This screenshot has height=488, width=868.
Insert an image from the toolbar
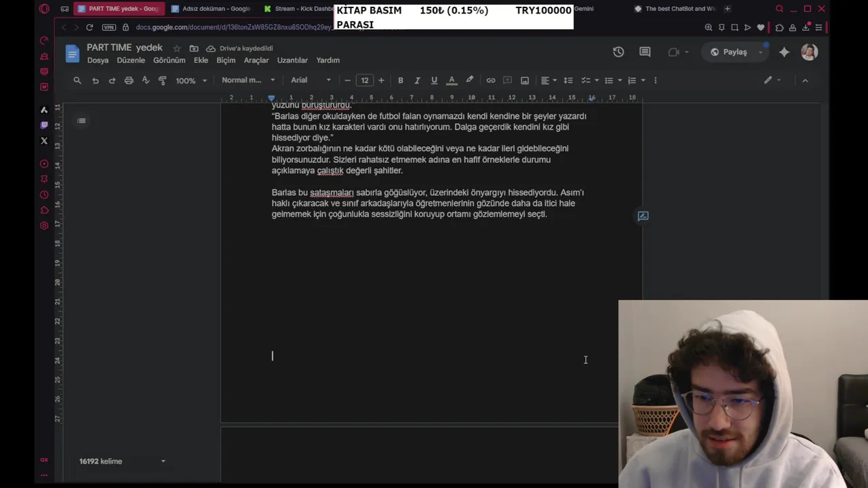[x=525, y=80]
